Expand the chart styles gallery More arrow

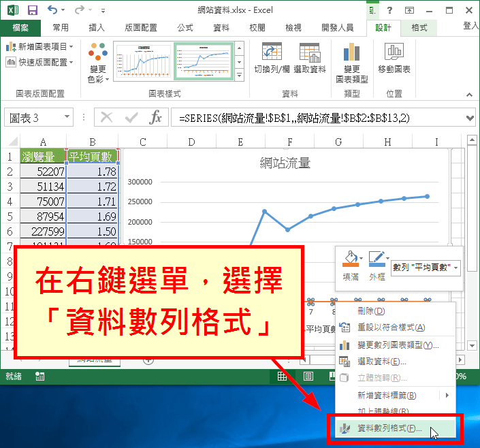(x=240, y=75)
